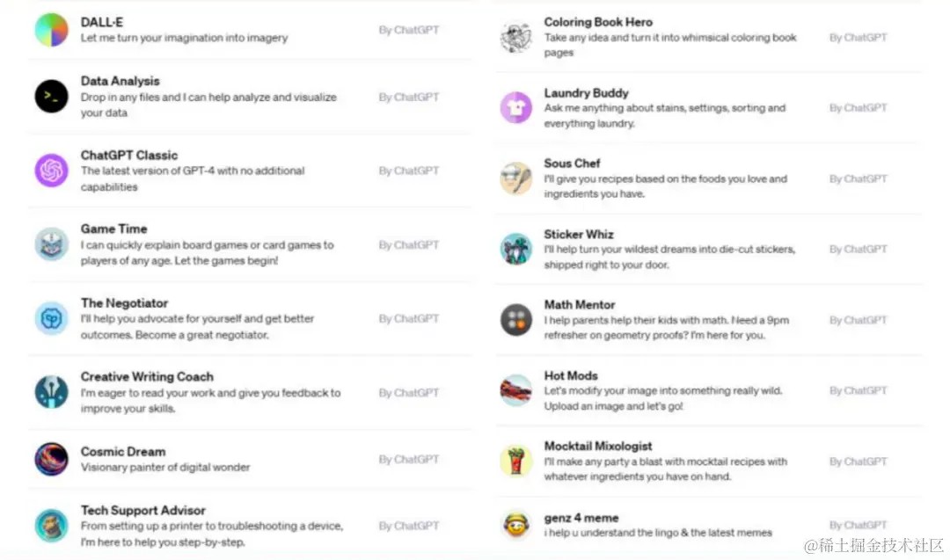This screenshot has height=560, width=950.
Task: Select the purple ChatGPT Classic icon
Action: (x=52, y=171)
